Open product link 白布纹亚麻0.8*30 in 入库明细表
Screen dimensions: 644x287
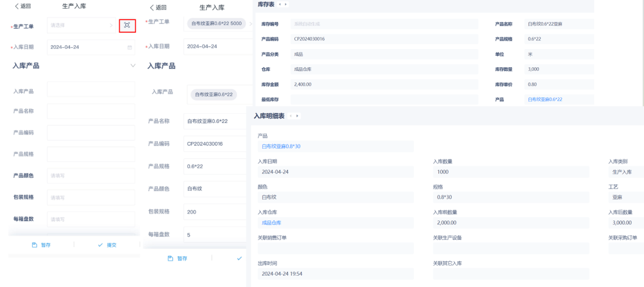click(281, 146)
